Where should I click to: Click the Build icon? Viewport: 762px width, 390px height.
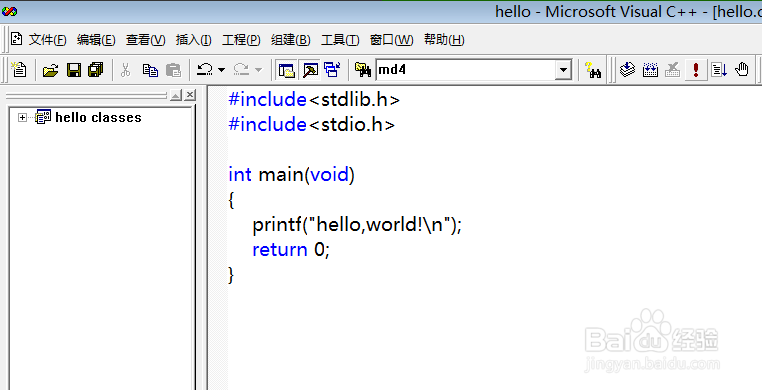pos(650,70)
